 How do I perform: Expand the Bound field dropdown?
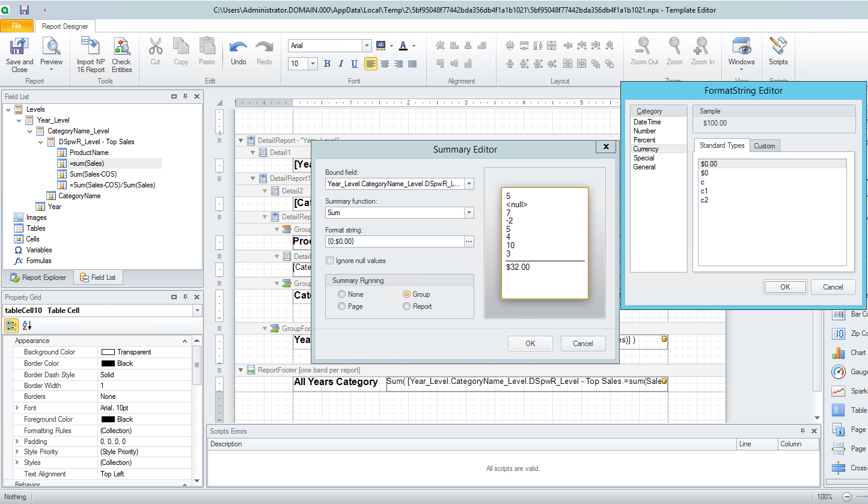469,184
